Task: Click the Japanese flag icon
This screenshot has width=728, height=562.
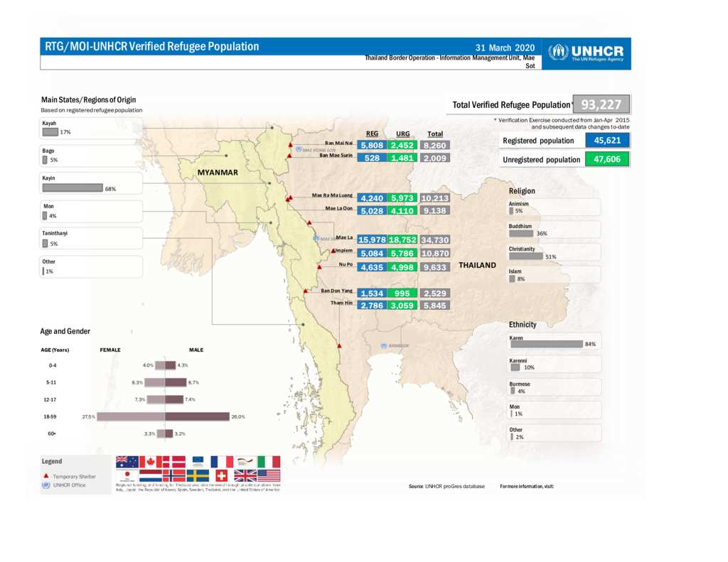Action: 128,475
